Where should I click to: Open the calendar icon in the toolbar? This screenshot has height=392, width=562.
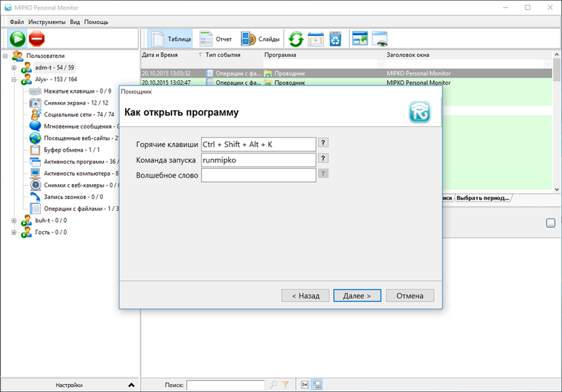[315, 39]
